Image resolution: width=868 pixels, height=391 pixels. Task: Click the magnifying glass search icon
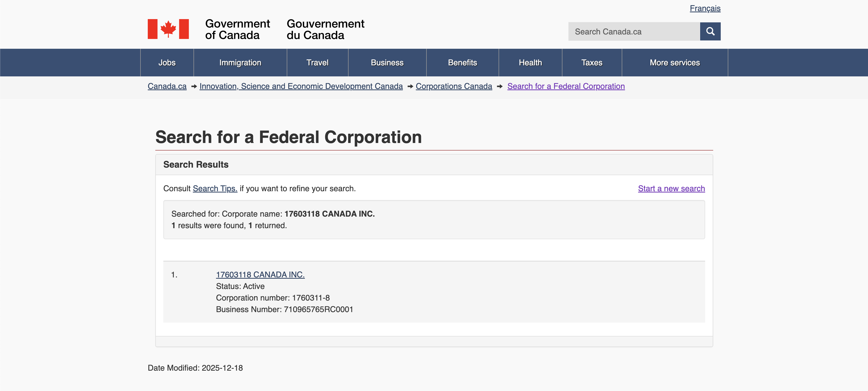[710, 31]
